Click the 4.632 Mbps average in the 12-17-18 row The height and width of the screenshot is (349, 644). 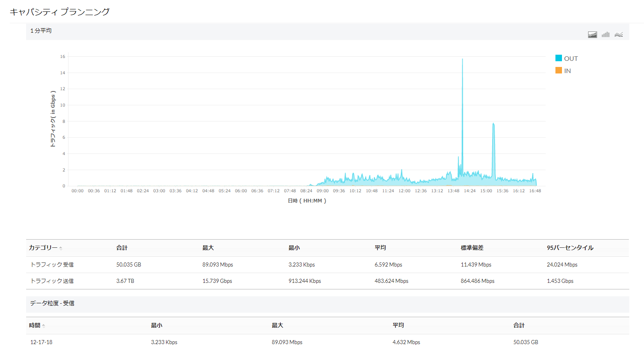click(406, 342)
